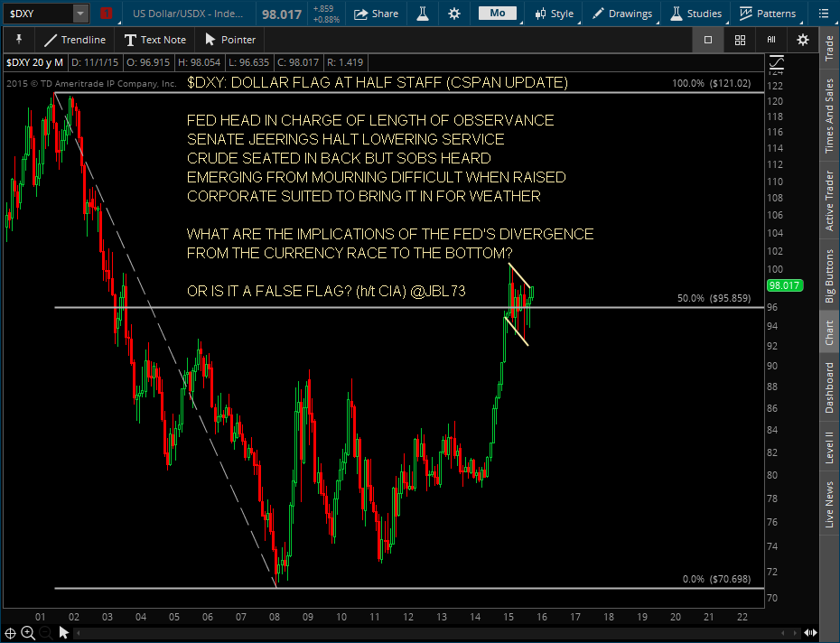Screen dimensions: 840x643
Task: Click the H: 98.054 high value
Action: click(x=199, y=62)
